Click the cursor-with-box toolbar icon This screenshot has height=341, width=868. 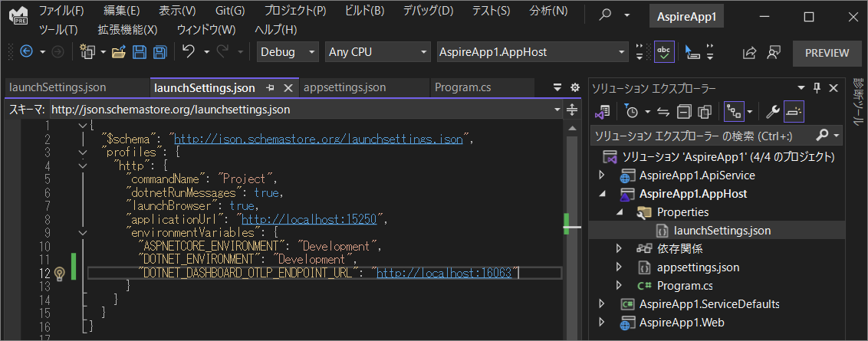692,52
